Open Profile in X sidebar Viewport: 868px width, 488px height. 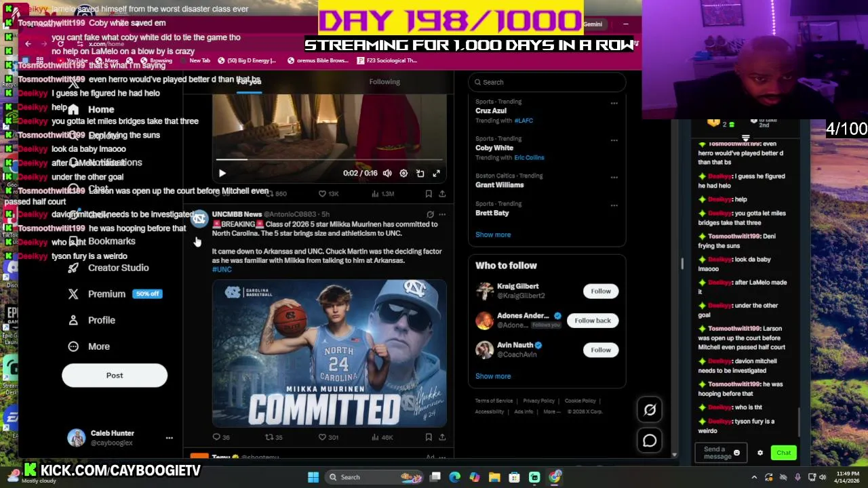tap(92, 320)
